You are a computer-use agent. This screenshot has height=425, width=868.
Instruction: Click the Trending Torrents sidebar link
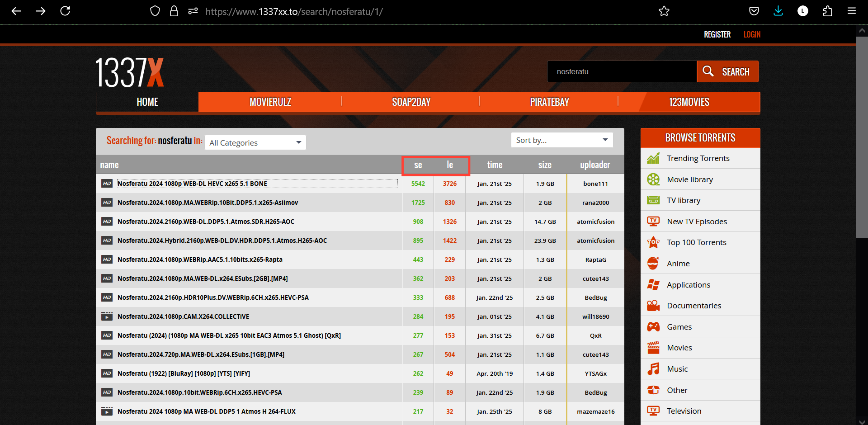698,158
